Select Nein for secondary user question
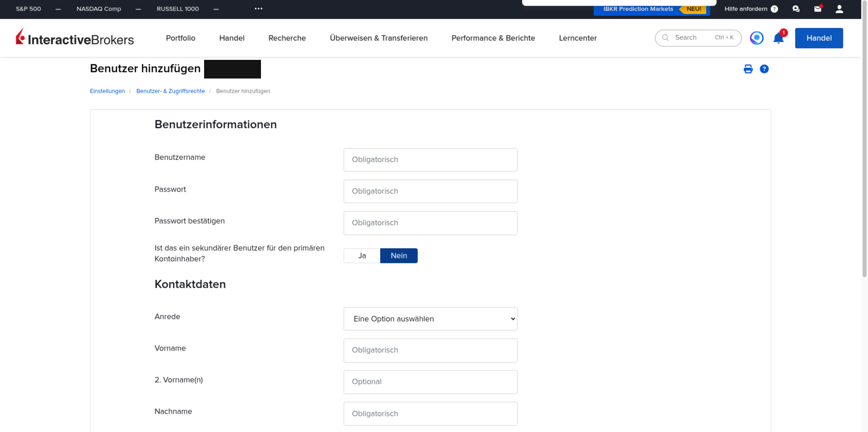The width and height of the screenshot is (868, 432). [x=399, y=255]
